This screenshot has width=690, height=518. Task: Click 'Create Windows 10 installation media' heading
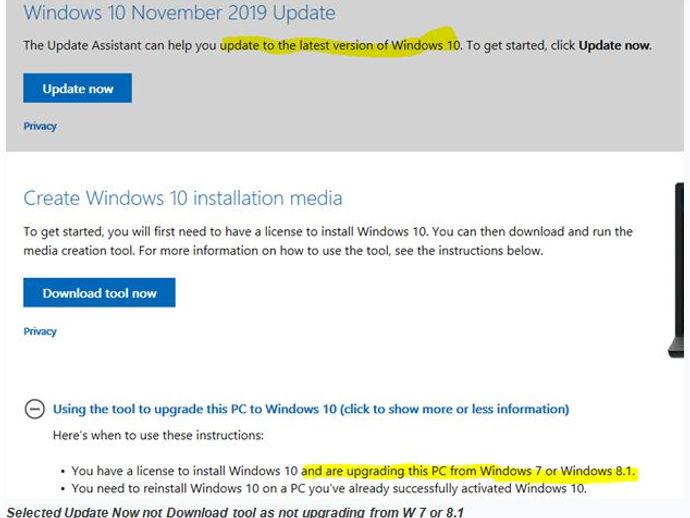[183, 198]
